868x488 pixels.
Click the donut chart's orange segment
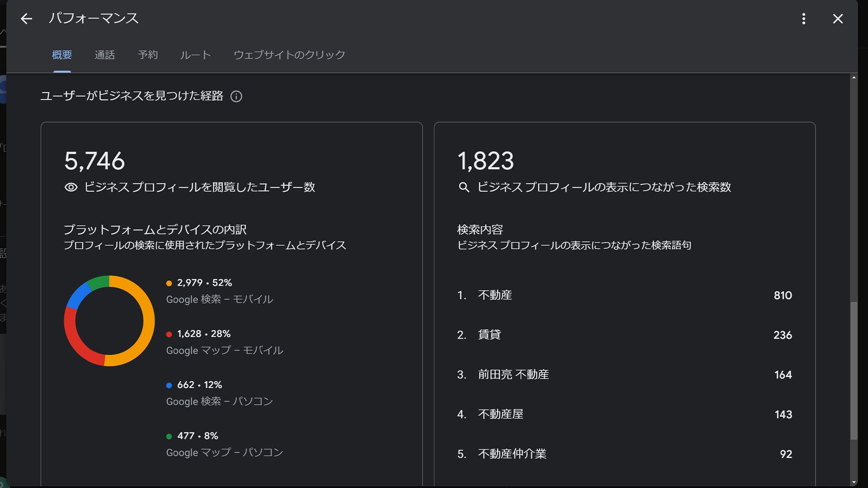point(149,321)
